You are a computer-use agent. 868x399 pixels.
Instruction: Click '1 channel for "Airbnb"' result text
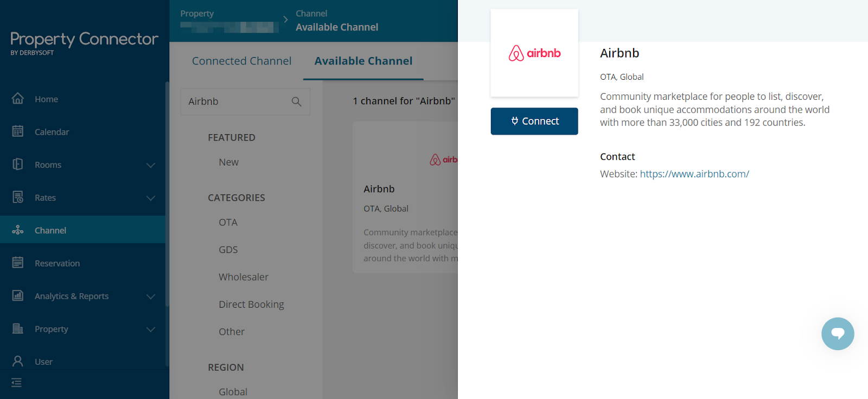click(404, 101)
